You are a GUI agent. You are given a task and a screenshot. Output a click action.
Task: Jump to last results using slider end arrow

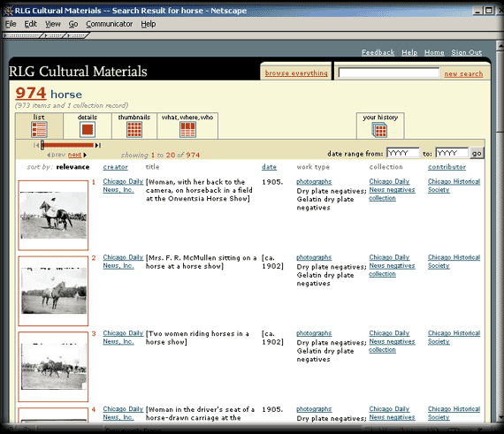(x=98, y=146)
